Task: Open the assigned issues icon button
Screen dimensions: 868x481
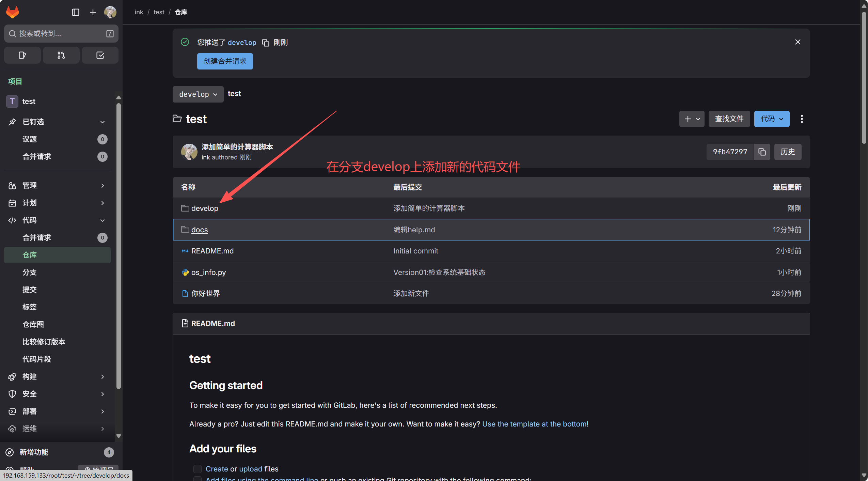Action: point(22,55)
